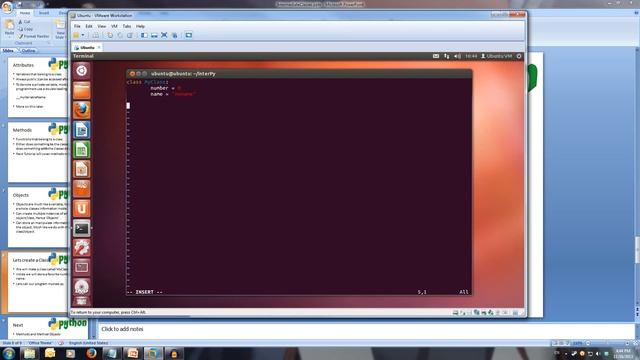The image size is (640, 360).
Task: Open Firefox from the Windows taskbar
Action: click(91, 353)
